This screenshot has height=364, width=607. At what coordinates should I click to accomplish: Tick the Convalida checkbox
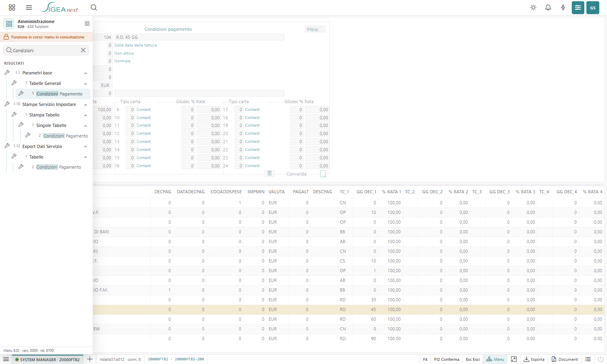tap(323, 174)
